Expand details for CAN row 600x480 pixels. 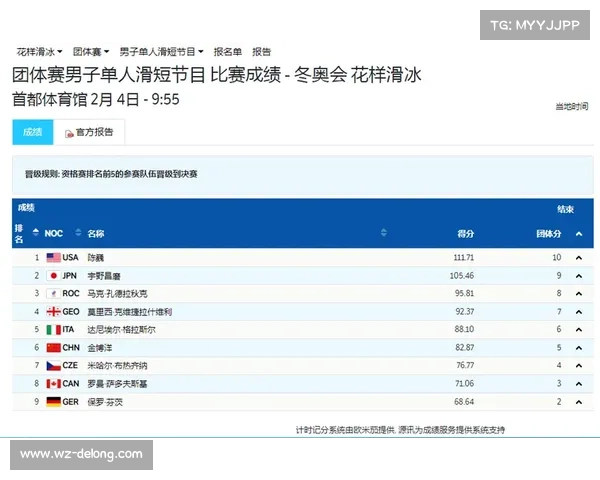579,384
